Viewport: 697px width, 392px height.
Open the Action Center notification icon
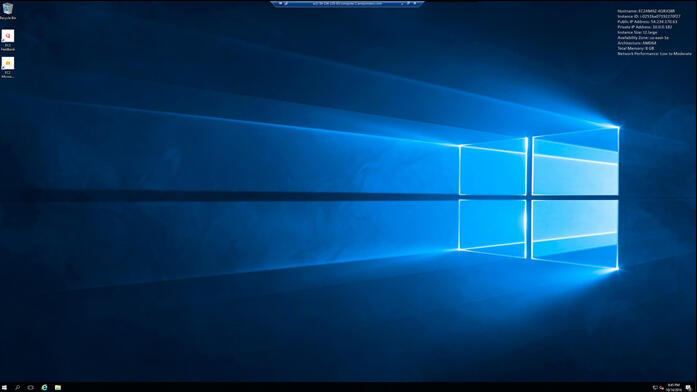688,388
